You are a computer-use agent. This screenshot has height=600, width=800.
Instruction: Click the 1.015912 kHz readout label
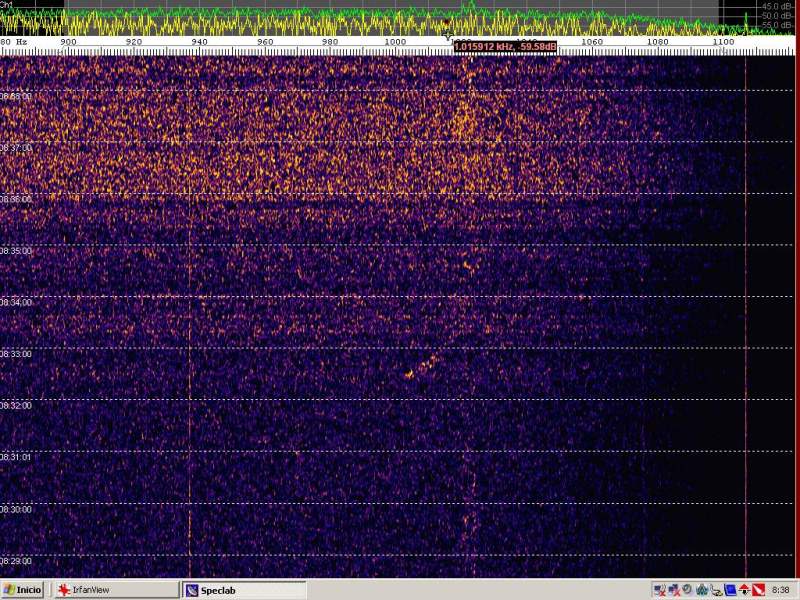coord(504,46)
